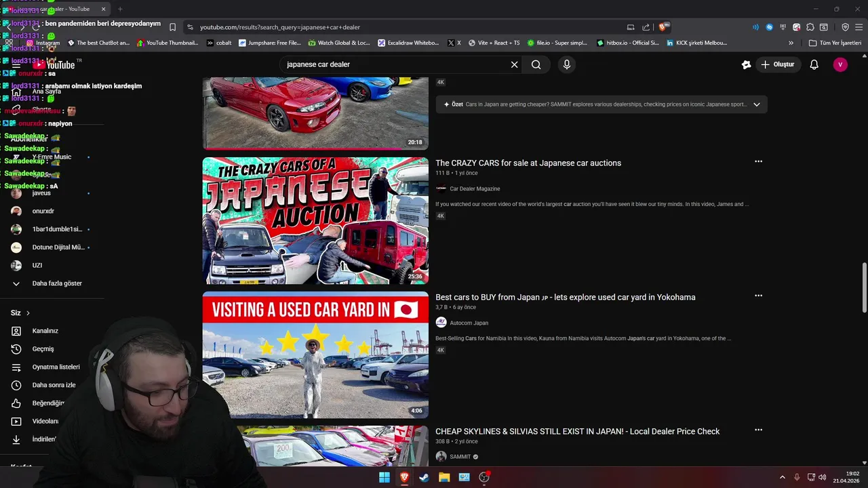Open more options for CRAZY CARS video
Viewport: 868px width, 488px height.
758,161
